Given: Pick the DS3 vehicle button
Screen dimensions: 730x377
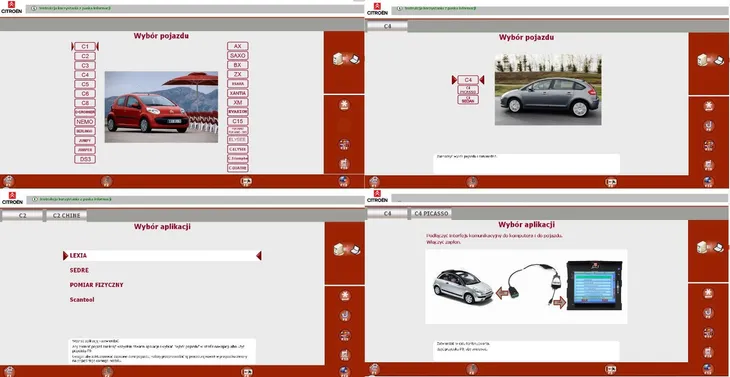Looking at the screenshot, I should pos(85,159).
